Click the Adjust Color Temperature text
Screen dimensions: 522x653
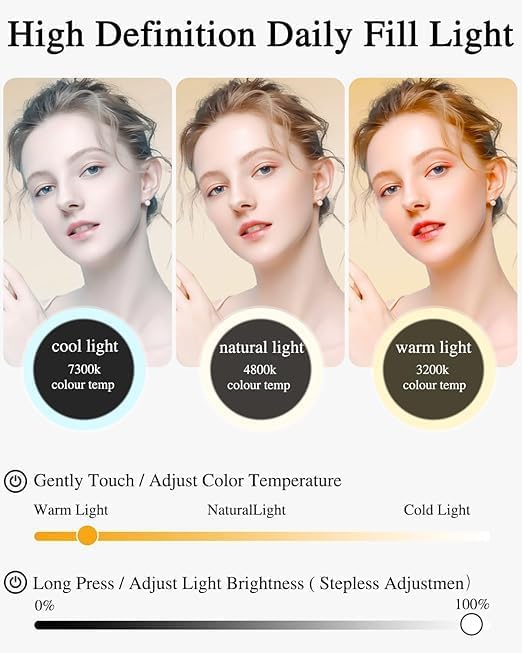click(x=245, y=481)
